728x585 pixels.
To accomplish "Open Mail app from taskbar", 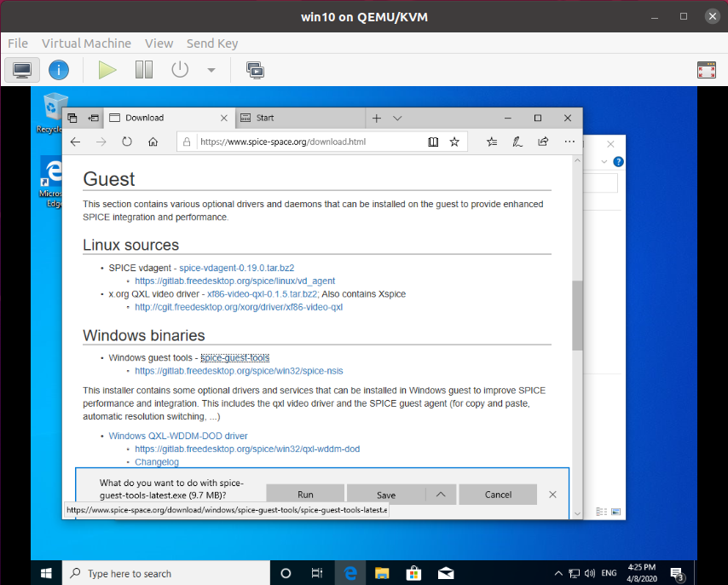I will 446,573.
